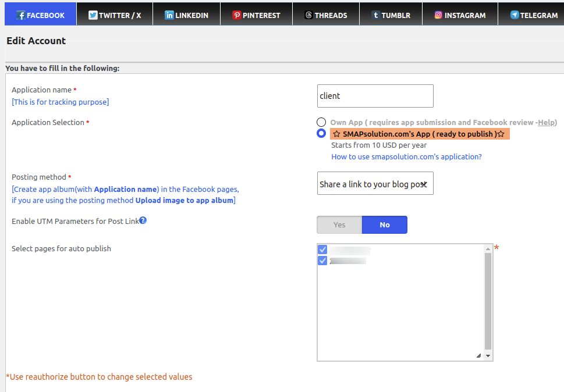Focus the Application name field
The height and width of the screenshot is (392, 564).
tap(375, 96)
